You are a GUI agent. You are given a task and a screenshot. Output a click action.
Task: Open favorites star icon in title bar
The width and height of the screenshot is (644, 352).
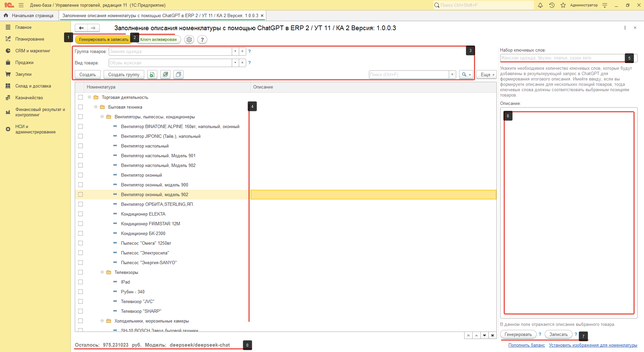[563, 5]
